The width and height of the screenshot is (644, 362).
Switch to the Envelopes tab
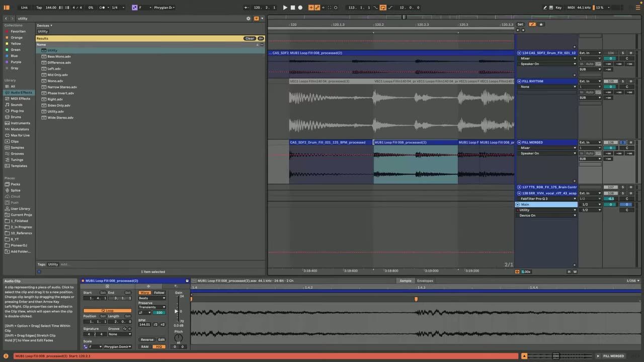click(425, 281)
